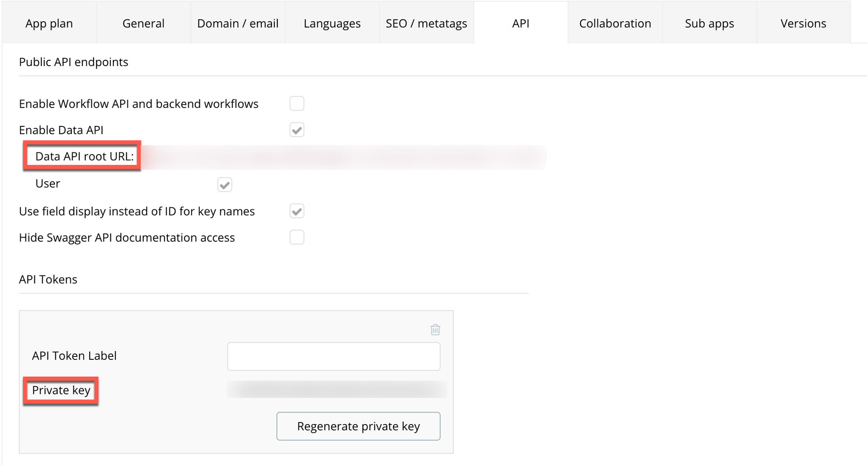Click the Public API endpoints heading

(x=73, y=62)
